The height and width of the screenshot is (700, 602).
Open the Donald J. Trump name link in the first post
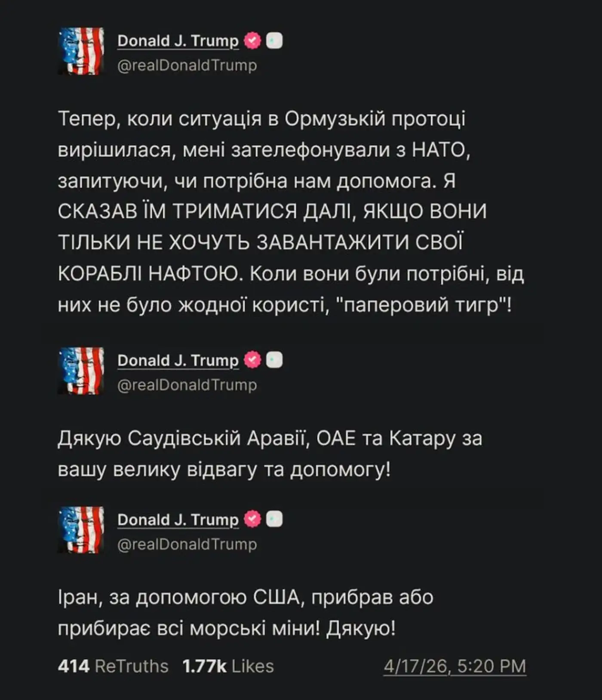(x=178, y=41)
